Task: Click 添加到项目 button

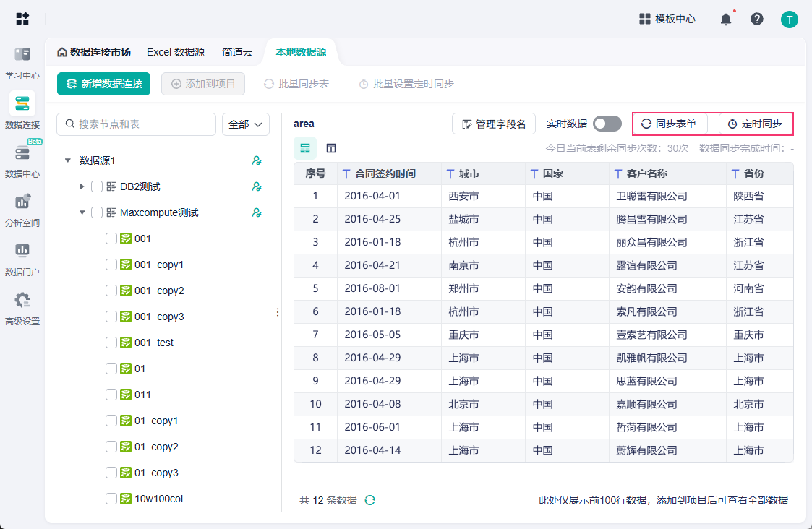Action: [x=203, y=84]
